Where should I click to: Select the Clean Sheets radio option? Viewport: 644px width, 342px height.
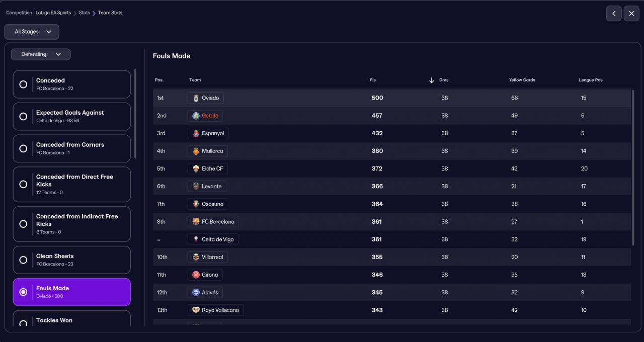tap(23, 260)
